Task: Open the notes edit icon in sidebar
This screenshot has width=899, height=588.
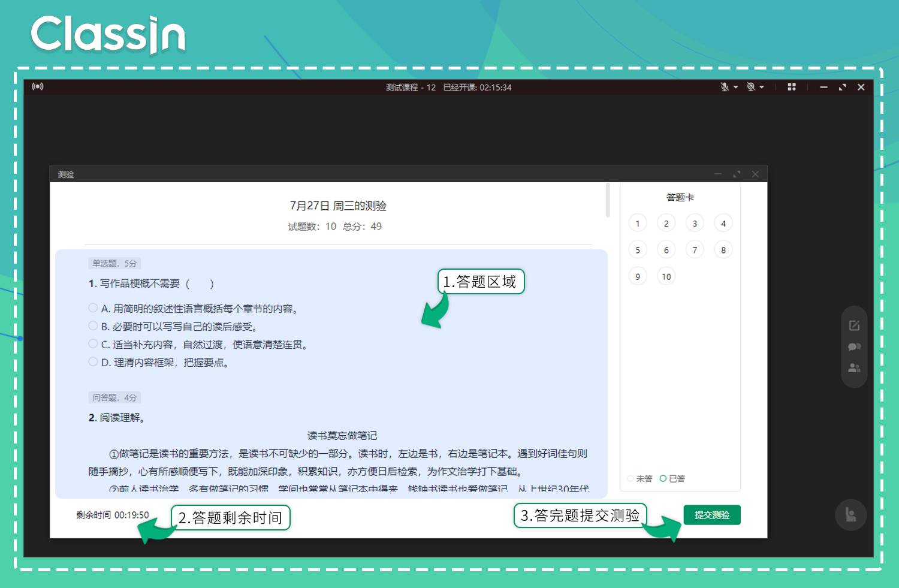Action: pos(854,325)
